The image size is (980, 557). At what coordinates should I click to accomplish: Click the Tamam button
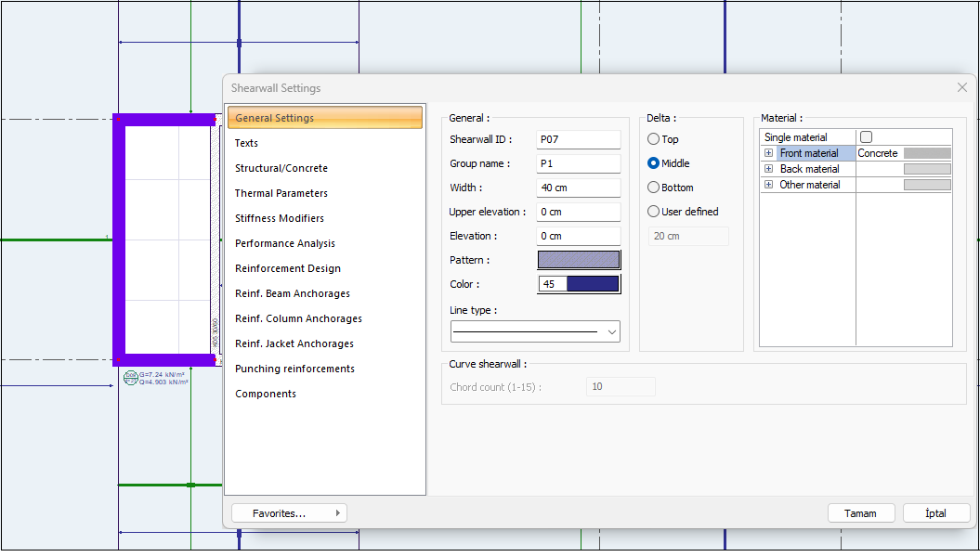tap(860, 513)
